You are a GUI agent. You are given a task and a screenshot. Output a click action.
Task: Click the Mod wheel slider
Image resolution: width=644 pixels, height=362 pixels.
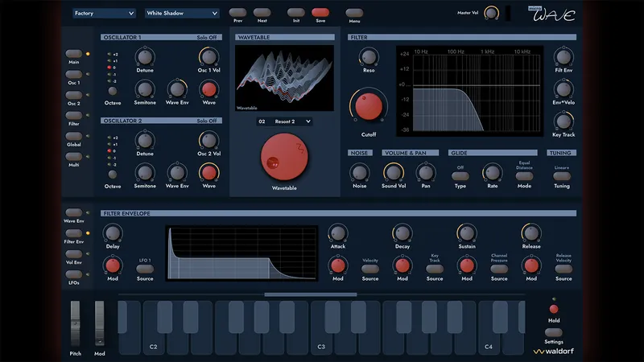coord(99,323)
